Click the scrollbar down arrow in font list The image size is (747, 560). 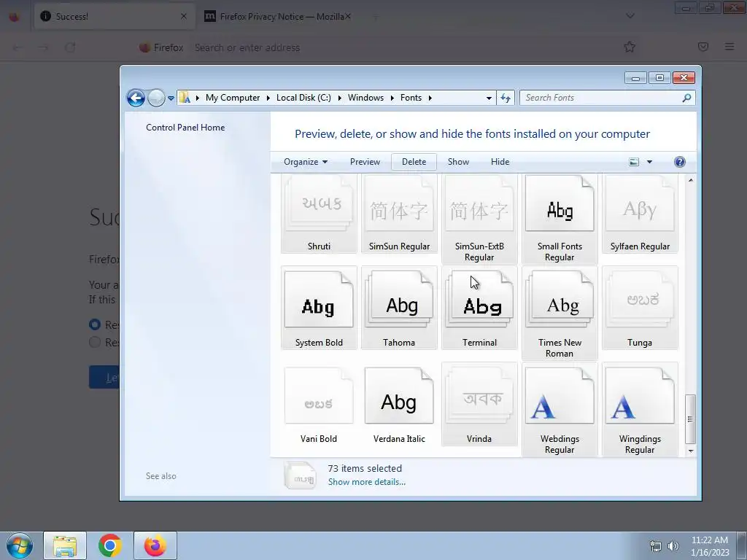[690, 451]
